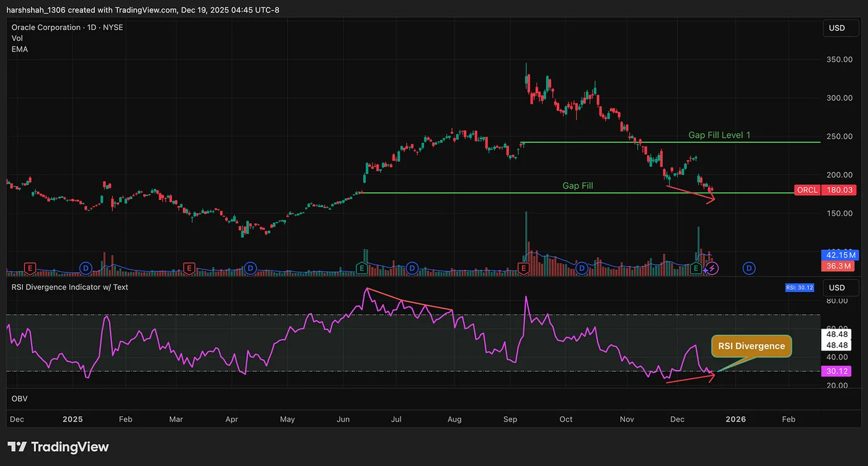
Task: Select the Vol indicator legend
Action: point(17,38)
